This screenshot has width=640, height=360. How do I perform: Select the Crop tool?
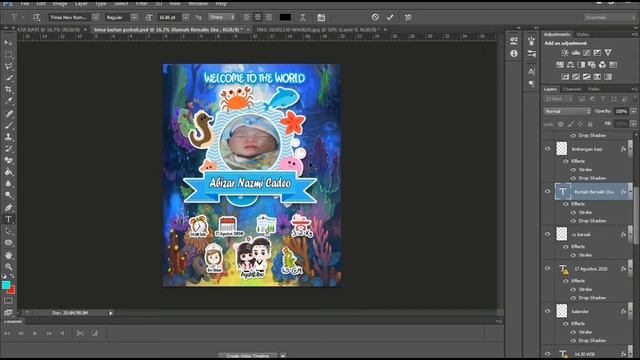tap(8, 89)
